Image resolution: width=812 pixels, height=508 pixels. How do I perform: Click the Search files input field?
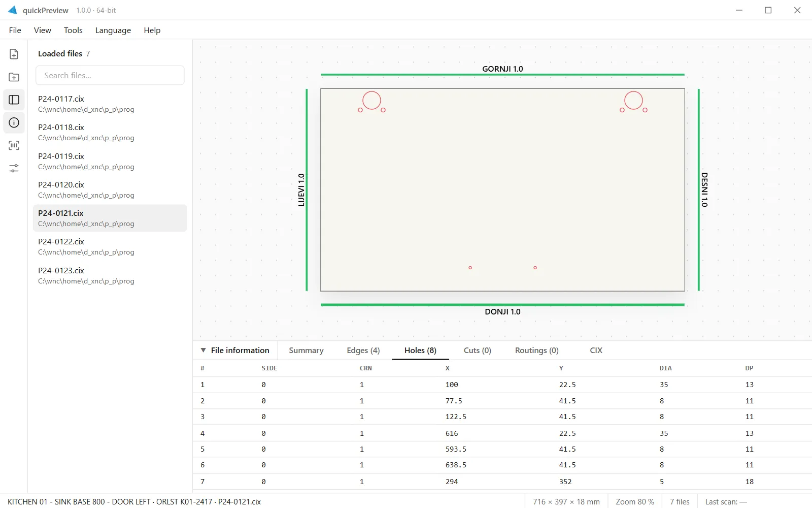click(110, 75)
